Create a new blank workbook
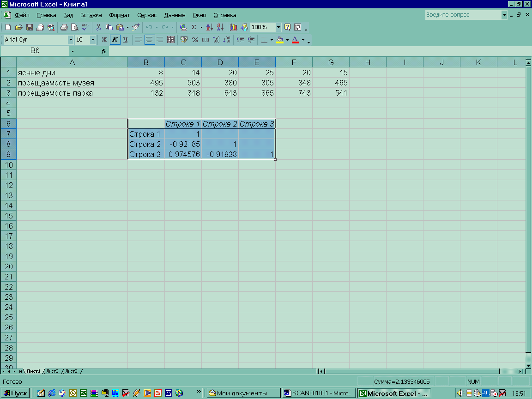Image resolution: width=532 pixels, height=399 pixels. click(x=8, y=27)
